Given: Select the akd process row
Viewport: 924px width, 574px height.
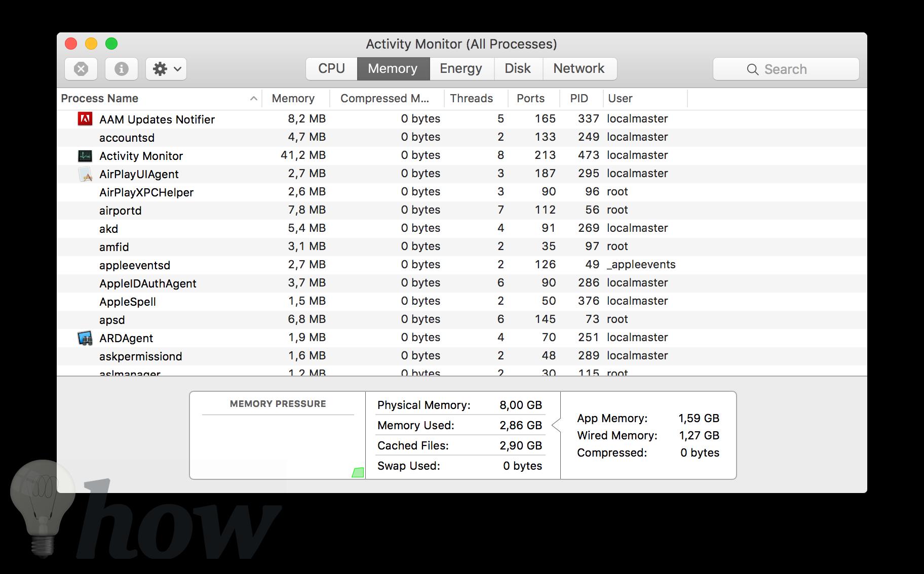Looking at the screenshot, I should click(x=462, y=228).
